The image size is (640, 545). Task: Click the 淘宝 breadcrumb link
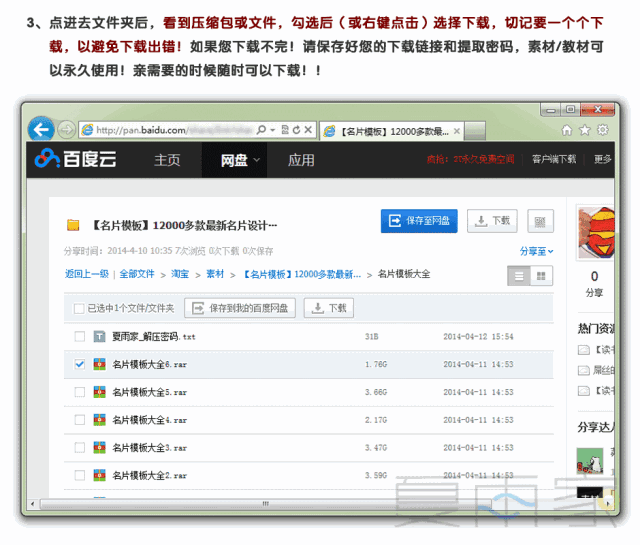(180, 274)
